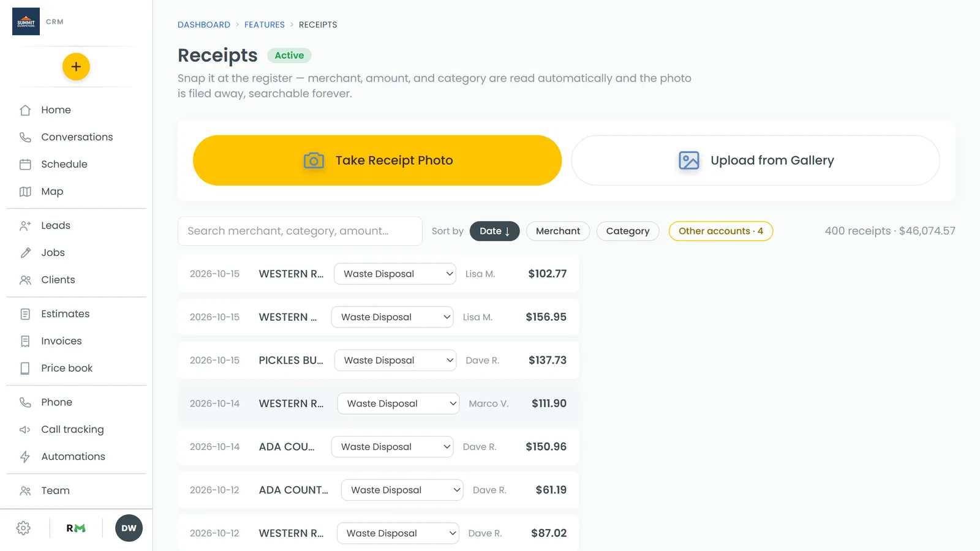Open the Invoices icon

(25, 341)
